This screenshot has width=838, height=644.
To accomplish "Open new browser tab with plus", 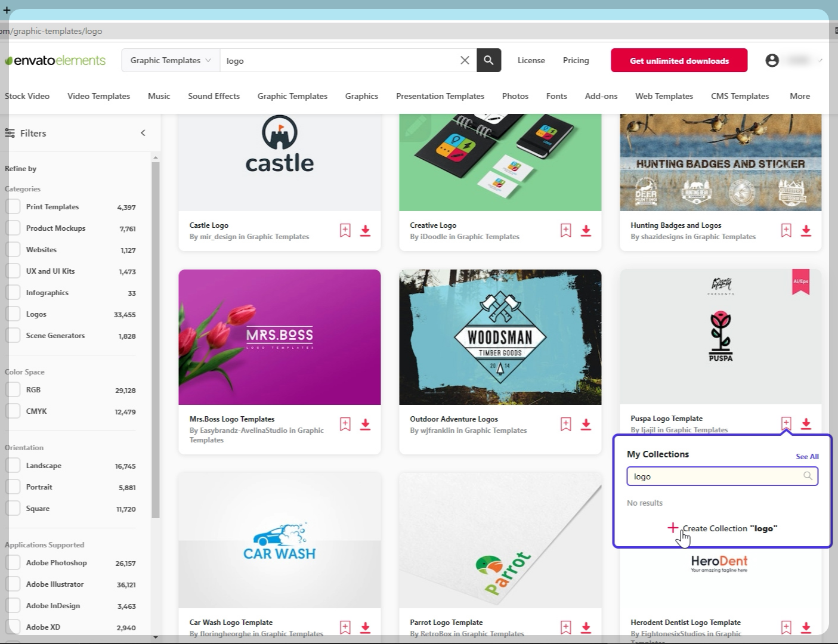I will [7, 10].
